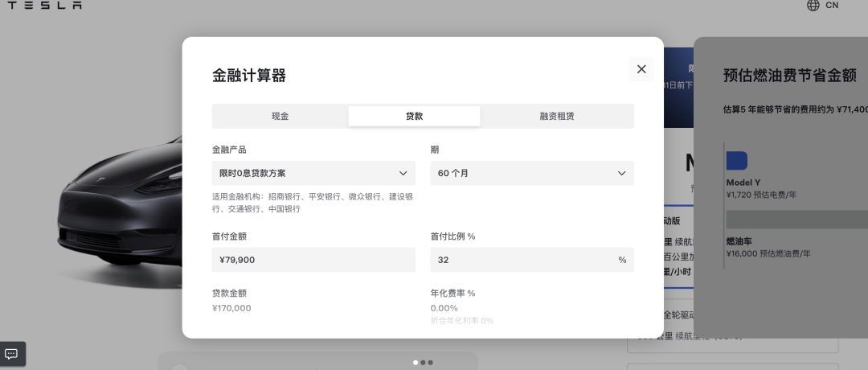Click ¥16,000 预估燃油费/年 text

(x=768, y=253)
